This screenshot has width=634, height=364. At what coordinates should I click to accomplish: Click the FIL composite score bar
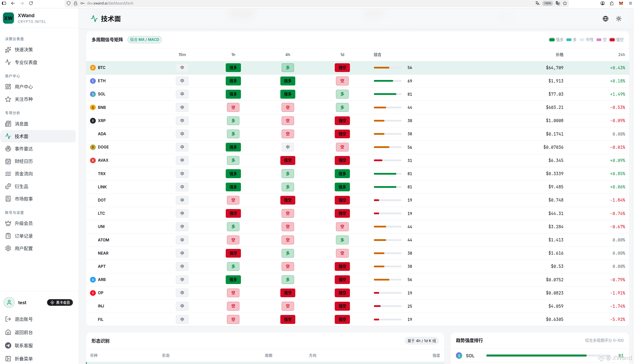(x=388, y=319)
